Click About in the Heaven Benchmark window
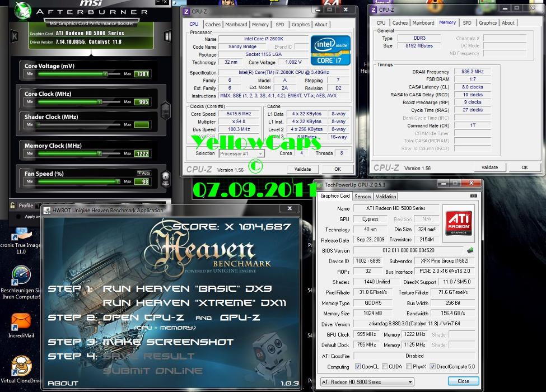Image resolution: width=546 pixels, height=392 pixels. tap(63, 383)
